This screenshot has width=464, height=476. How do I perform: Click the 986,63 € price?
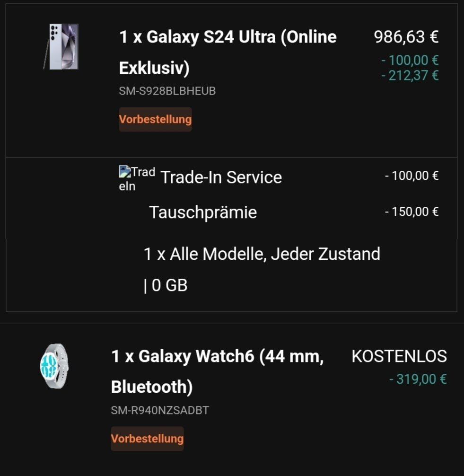point(406,37)
